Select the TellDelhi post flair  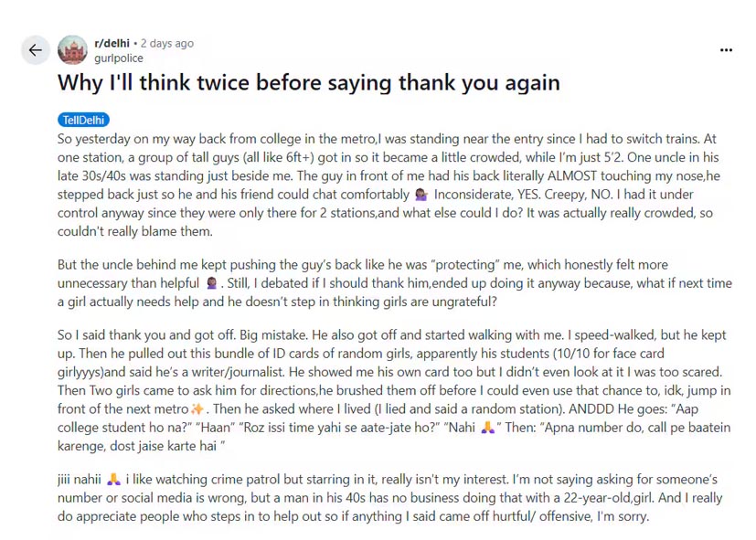[83, 120]
